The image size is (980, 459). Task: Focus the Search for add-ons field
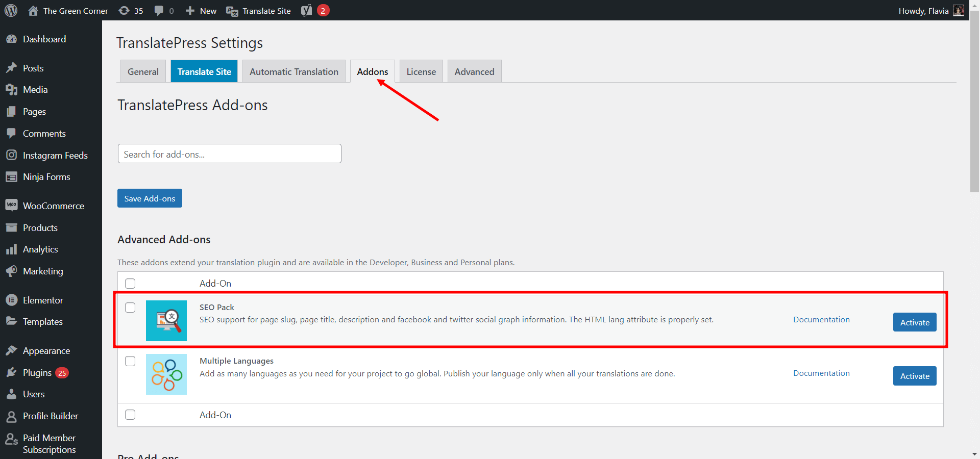pos(230,154)
